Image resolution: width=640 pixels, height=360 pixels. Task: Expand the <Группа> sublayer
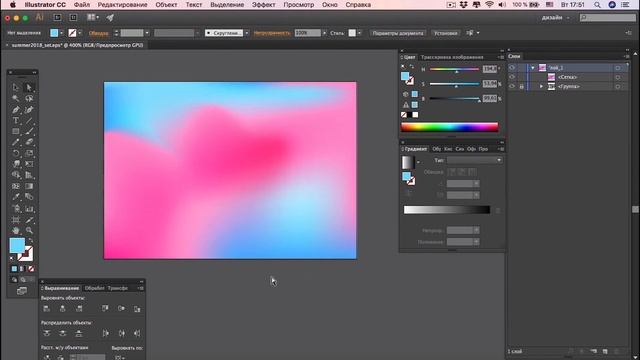point(542,87)
